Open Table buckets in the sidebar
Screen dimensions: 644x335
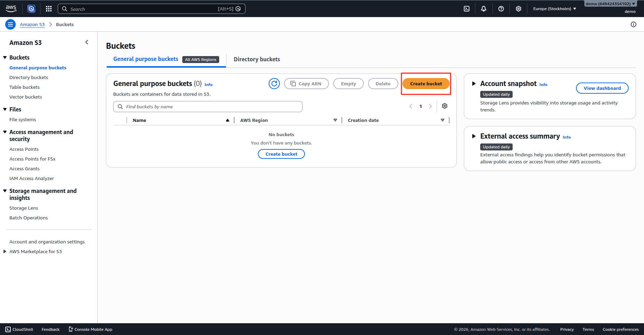pos(24,87)
